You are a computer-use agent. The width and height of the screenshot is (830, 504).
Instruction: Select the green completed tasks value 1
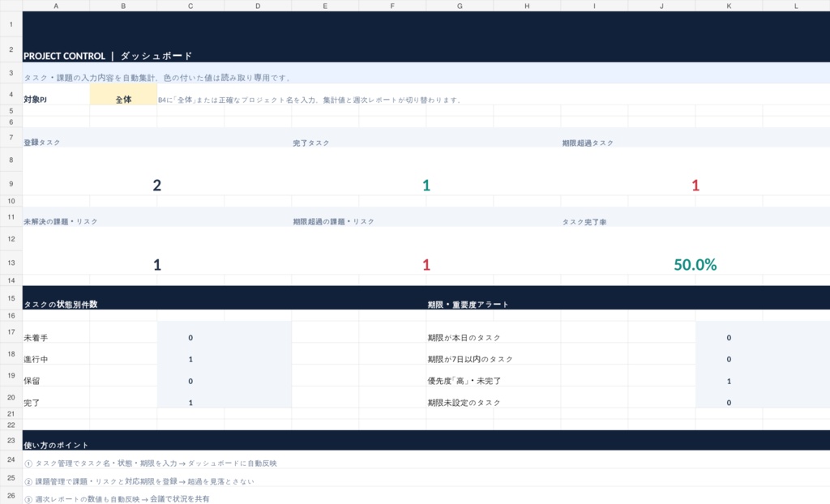[426, 186]
